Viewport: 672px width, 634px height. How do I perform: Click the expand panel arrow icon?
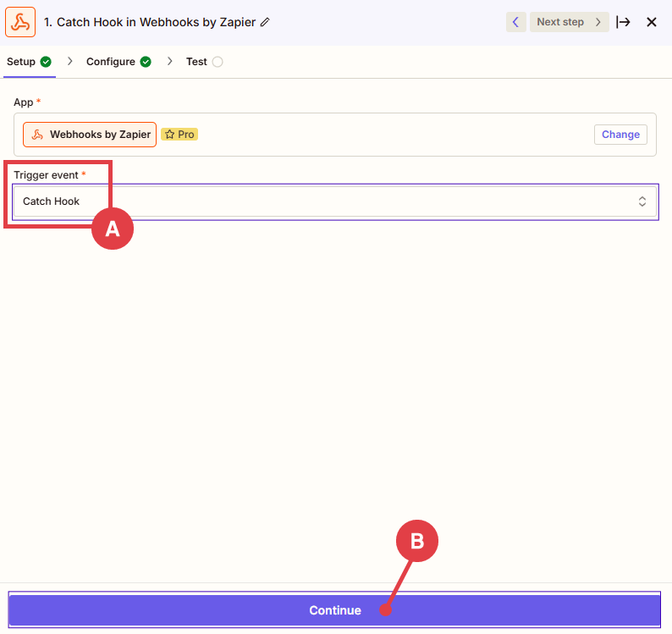coord(624,22)
